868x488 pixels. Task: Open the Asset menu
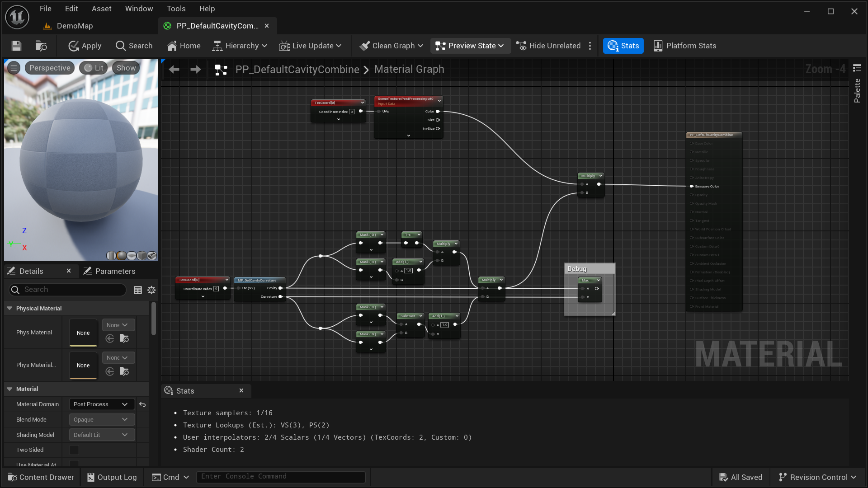[101, 9]
